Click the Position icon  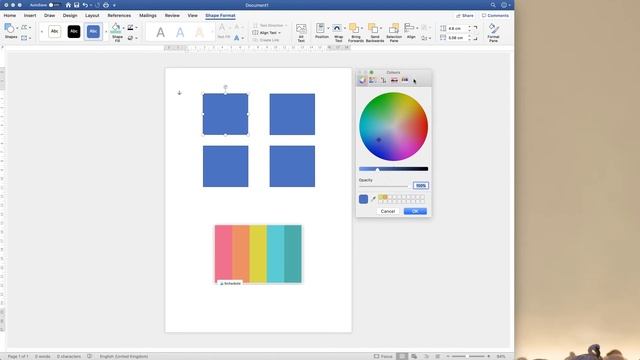click(320, 28)
